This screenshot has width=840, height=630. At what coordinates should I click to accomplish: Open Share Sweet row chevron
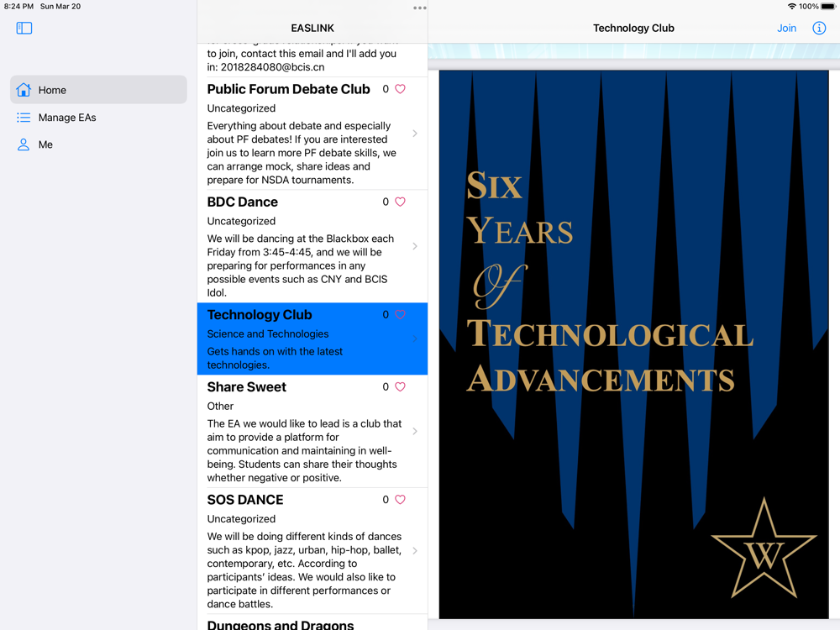coord(415,431)
